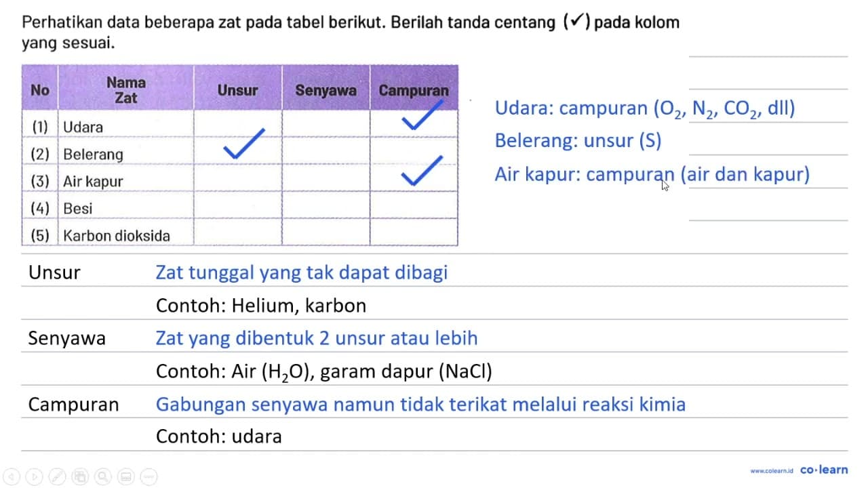The height and width of the screenshot is (488, 868).
Task: Tick the Senyawa cell for Karbon dioksida
Action: (x=325, y=232)
